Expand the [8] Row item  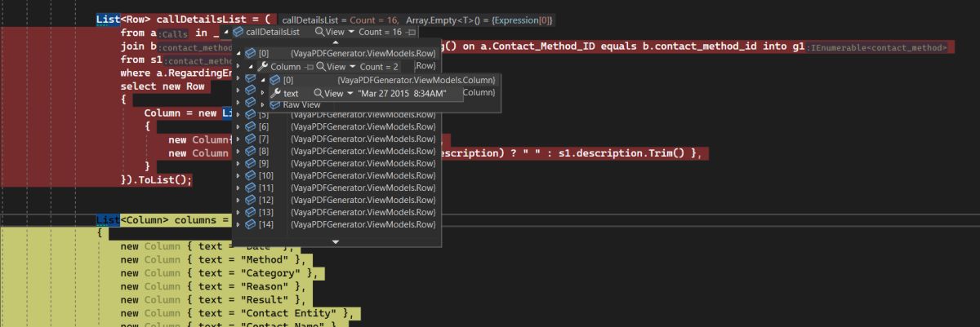pyautogui.click(x=238, y=151)
